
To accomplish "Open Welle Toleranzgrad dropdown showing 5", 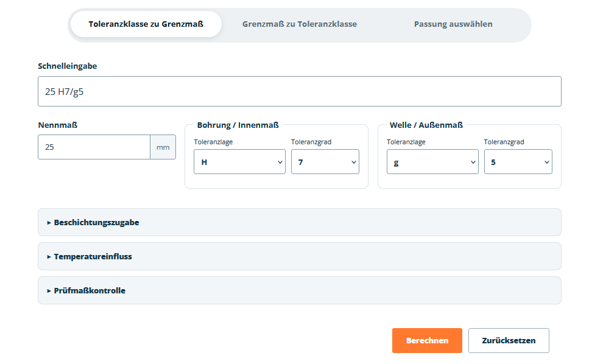I will (x=518, y=162).
